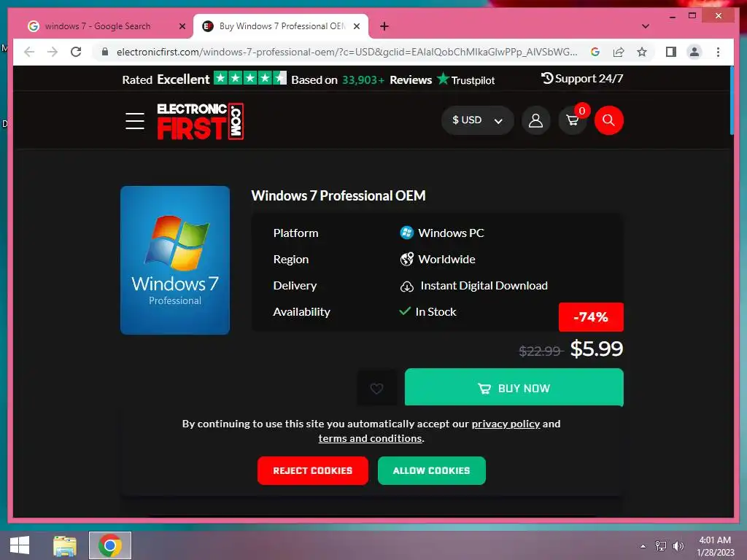The width and height of the screenshot is (747, 560).
Task: Click the red search icon
Action: (x=609, y=120)
